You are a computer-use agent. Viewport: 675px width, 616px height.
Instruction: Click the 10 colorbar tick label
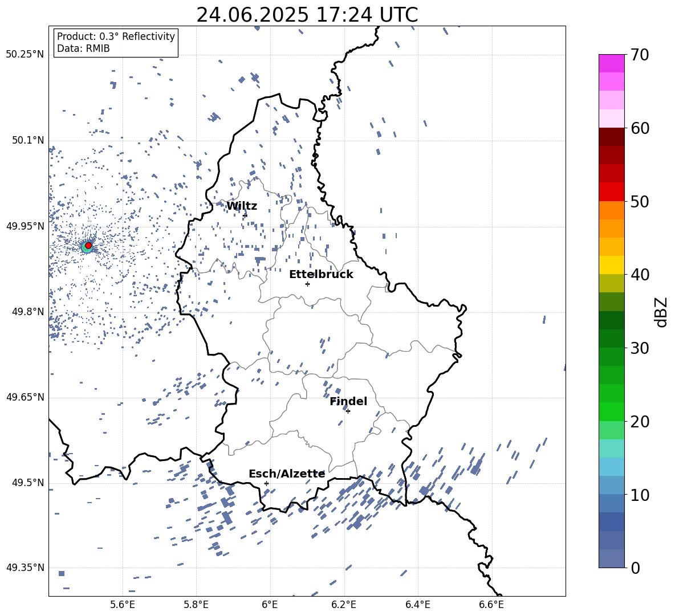pyautogui.click(x=640, y=495)
